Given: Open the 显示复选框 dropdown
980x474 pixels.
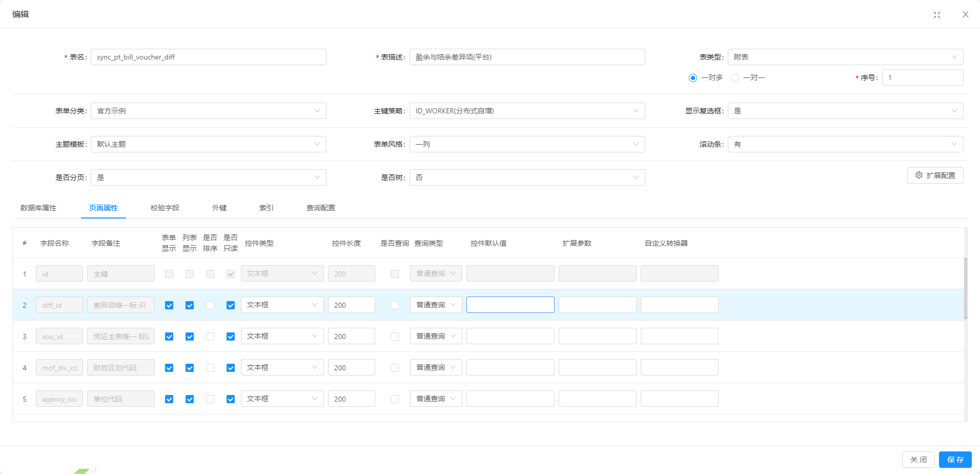Looking at the screenshot, I should (x=845, y=111).
